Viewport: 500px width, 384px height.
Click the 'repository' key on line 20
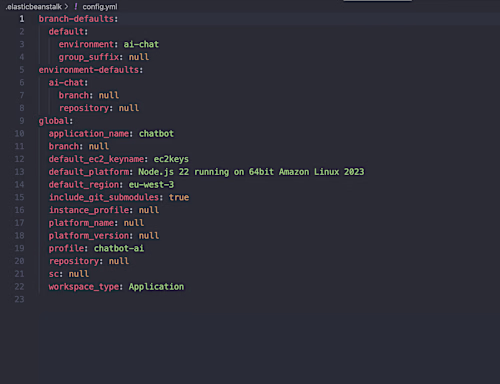tap(74, 261)
